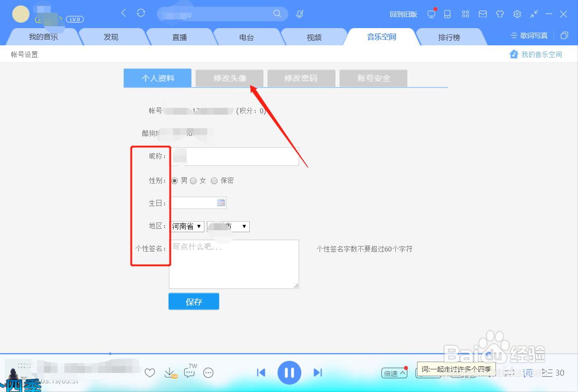
Task: Select the 保密 gender radio button
Action: click(x=214, y=180)
